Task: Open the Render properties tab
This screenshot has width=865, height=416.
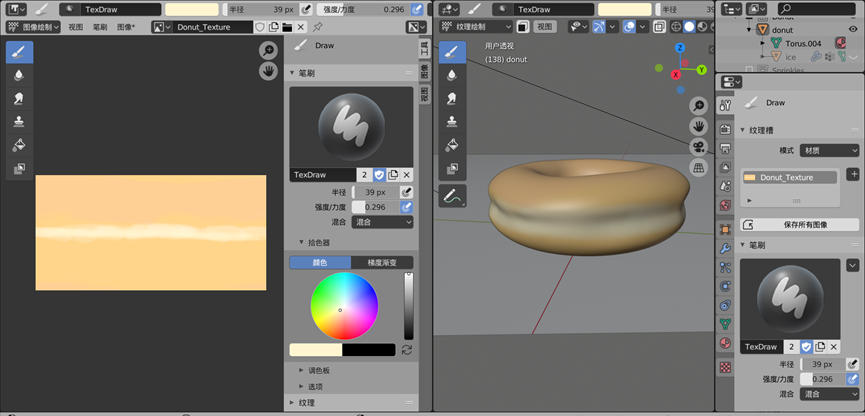Action: 725,129
